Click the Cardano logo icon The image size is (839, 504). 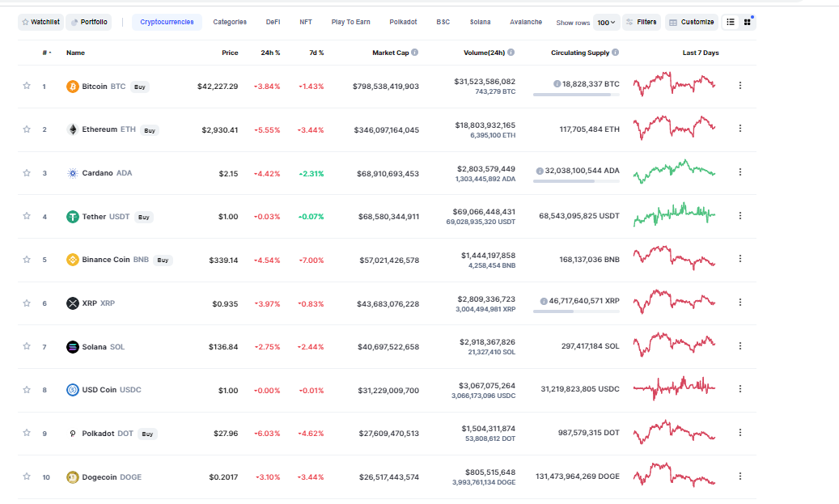tap(72, 173)
